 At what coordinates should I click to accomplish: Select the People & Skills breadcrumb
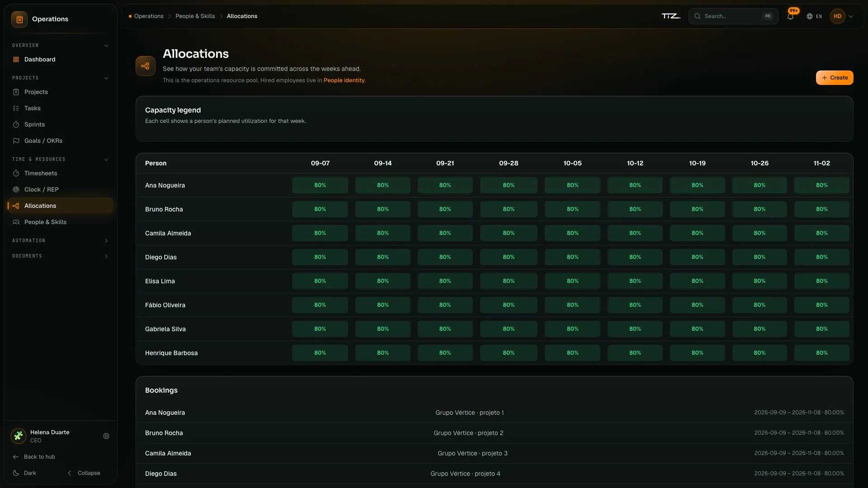[195, 16]
